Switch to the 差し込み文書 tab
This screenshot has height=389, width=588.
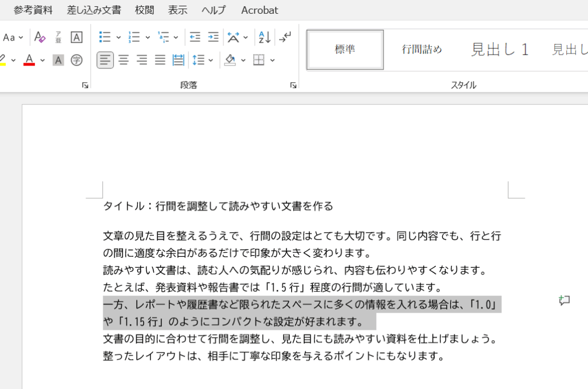point(94,10)
